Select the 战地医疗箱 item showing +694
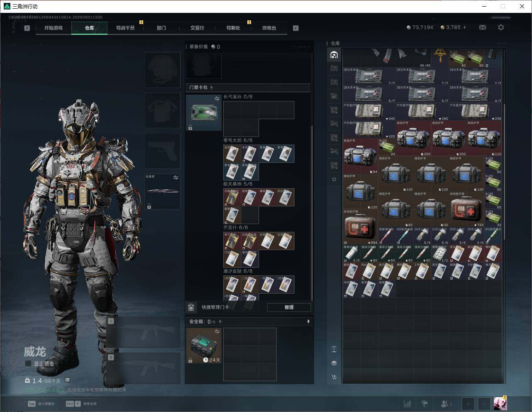Screen dimensions: 532x412 [361, 227]
